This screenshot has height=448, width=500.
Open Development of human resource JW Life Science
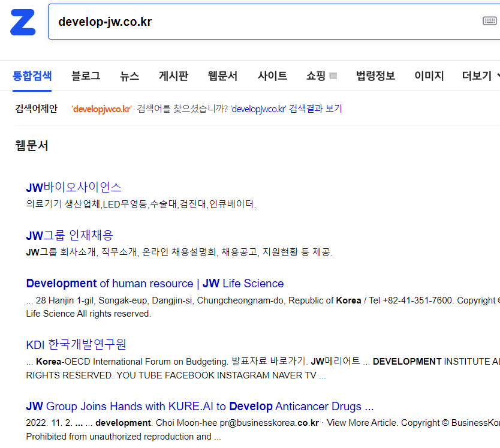click(155, 283)
